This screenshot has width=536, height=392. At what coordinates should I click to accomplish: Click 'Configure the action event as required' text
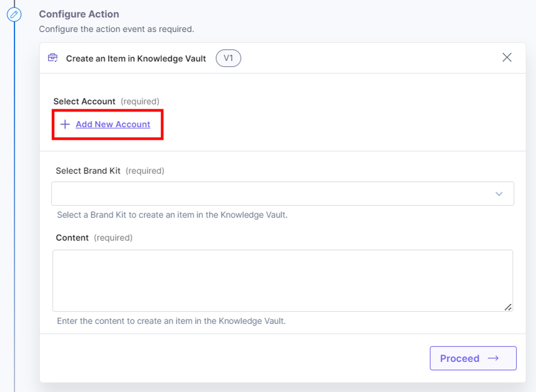[116, 29]
